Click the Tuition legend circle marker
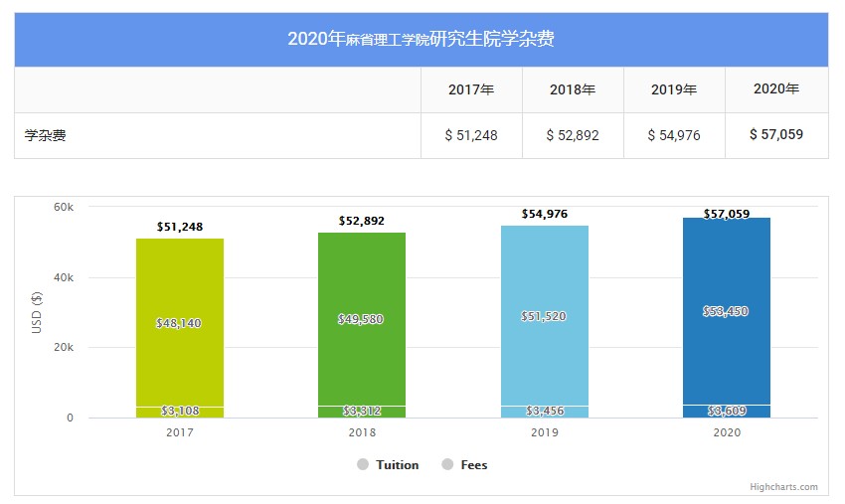The height and width of the screenshot is (504, 845). point(363,465)
